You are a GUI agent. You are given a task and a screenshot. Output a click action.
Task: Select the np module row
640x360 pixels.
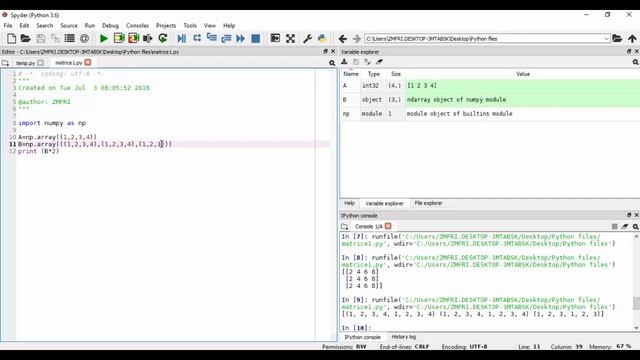coord(490,114)
